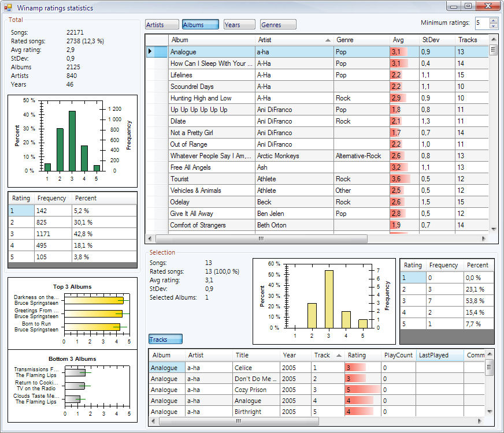Select the 53,8 % cell in Selection table
This screenshot has height=433, width=504.
click(x=479, y=301)
